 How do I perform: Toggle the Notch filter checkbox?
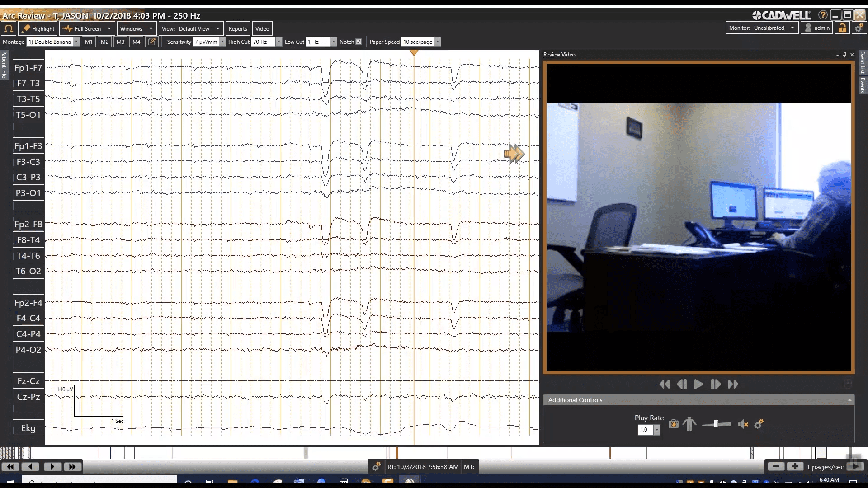[x=359, y=42]
